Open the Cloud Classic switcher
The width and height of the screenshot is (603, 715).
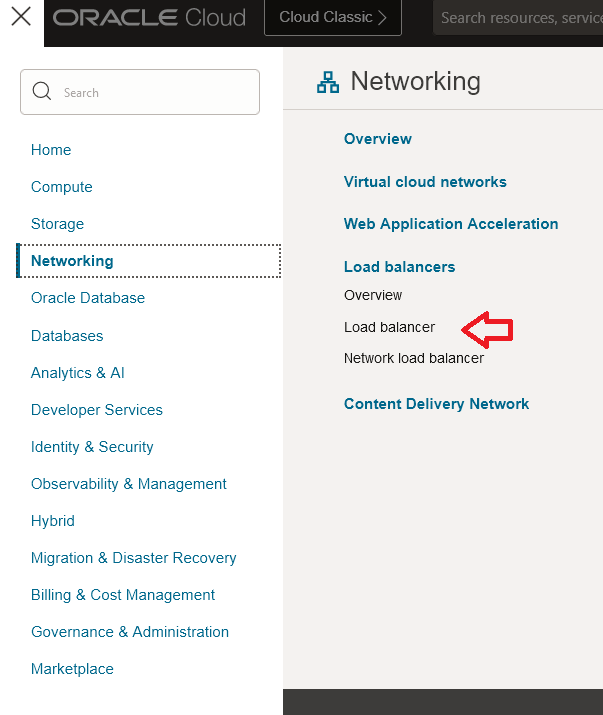coord(333,17)
